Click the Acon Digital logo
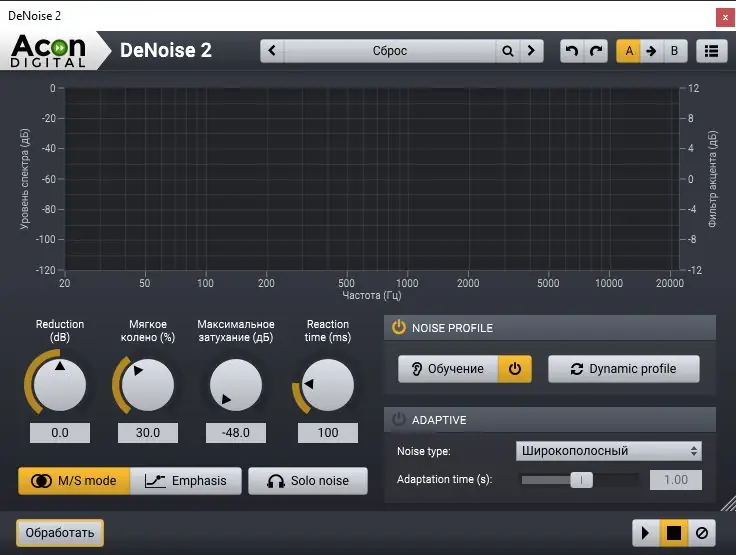This screenshot has width=736, height=555. (x=48, y=51)
